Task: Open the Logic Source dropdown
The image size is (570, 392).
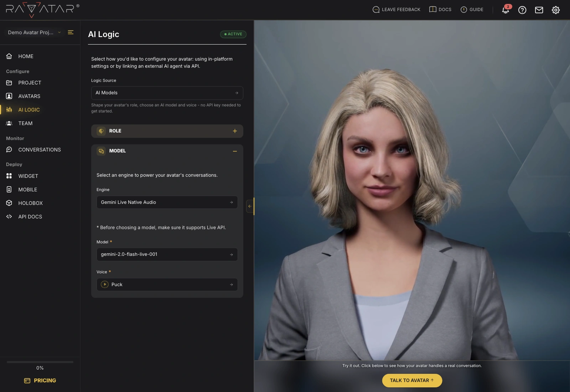Action: (167, 93)
